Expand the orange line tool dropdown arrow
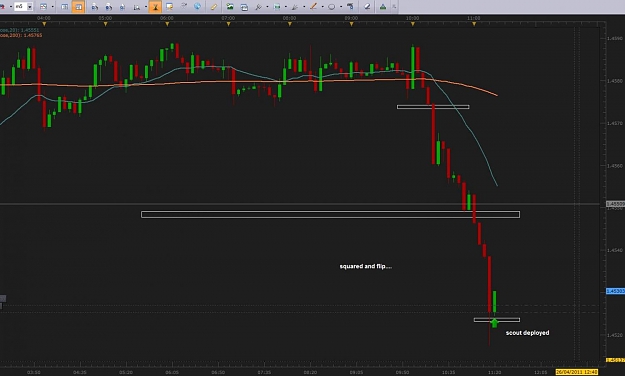 tap(322, 7)
